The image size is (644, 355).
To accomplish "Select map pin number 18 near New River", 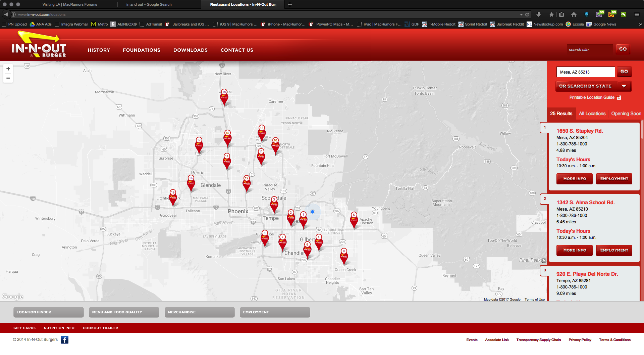I will point(224,97).
